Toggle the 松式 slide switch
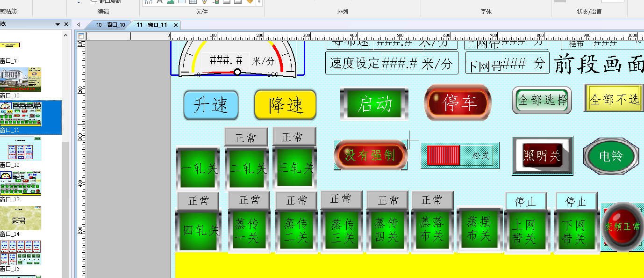This screenshot has width=644, height=278. point(460,156)
